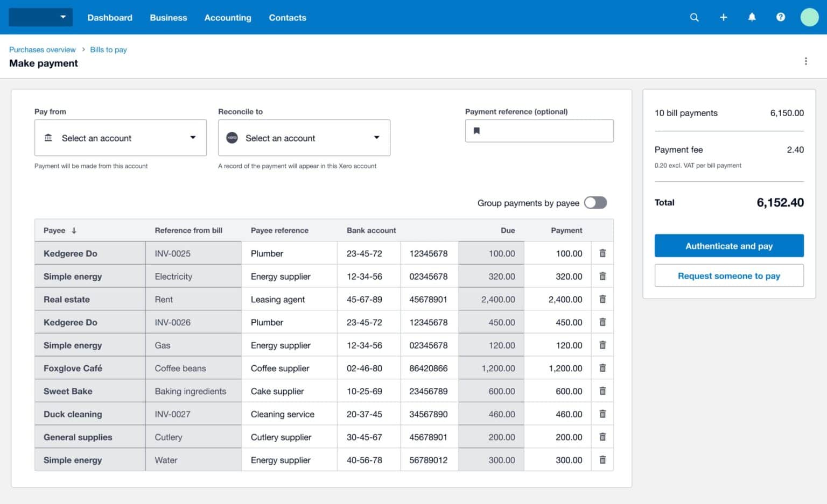Go to the Contacts menu
Screen dimensions: 827x504
click(x=288, y=18)
